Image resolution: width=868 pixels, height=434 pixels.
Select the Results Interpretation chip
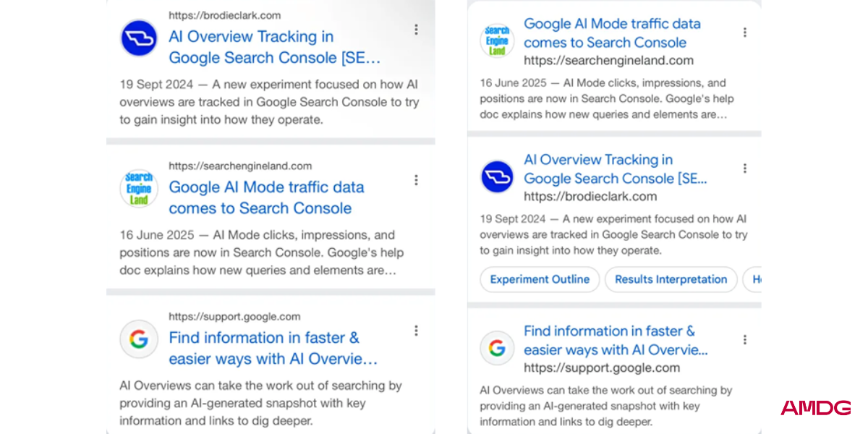pyautogui.click(x=671, y=279)
